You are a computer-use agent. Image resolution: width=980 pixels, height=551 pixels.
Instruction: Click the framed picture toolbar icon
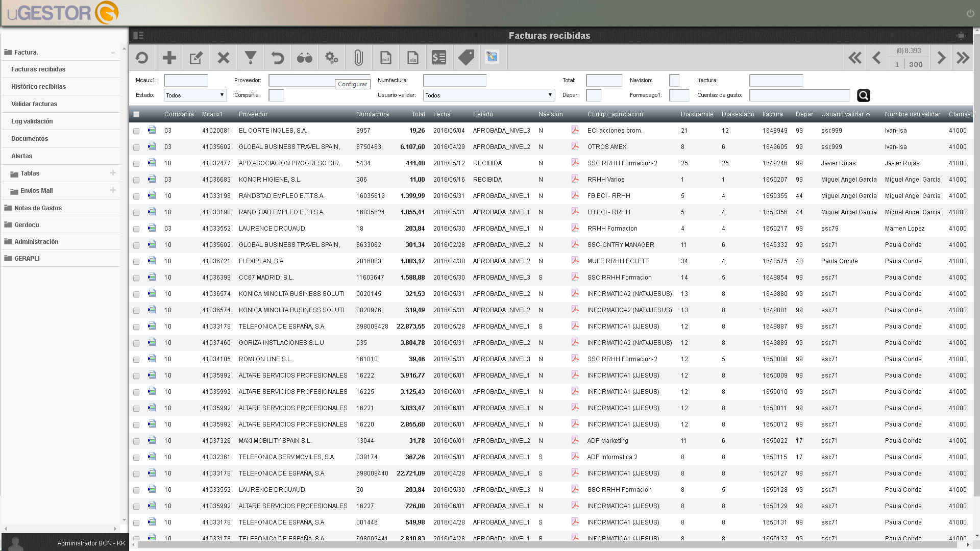(x=492, y=57)
